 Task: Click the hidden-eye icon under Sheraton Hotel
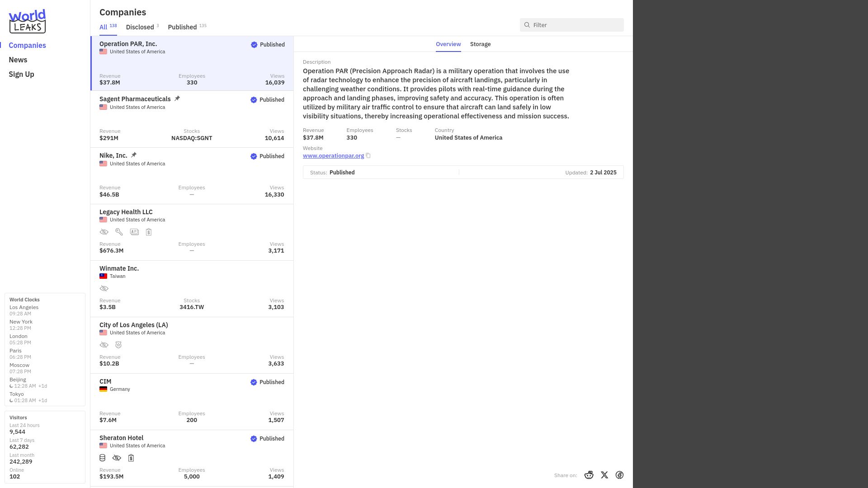coord(117,458)
